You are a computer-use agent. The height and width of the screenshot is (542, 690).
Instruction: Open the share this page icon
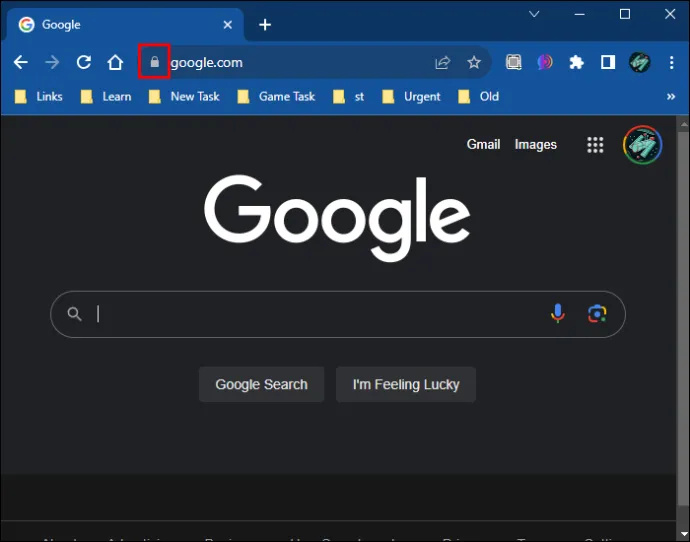(x=443, y=62)
